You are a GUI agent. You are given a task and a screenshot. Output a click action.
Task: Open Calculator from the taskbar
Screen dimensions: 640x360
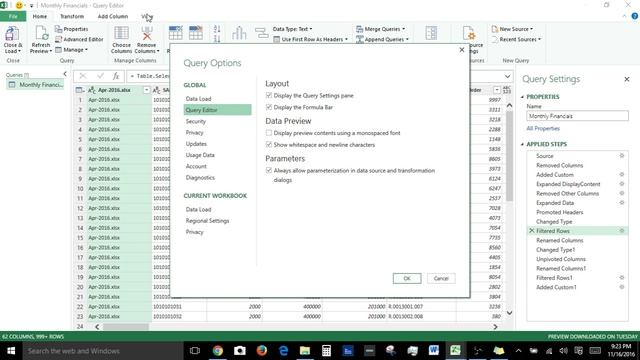tap(326, 351)
